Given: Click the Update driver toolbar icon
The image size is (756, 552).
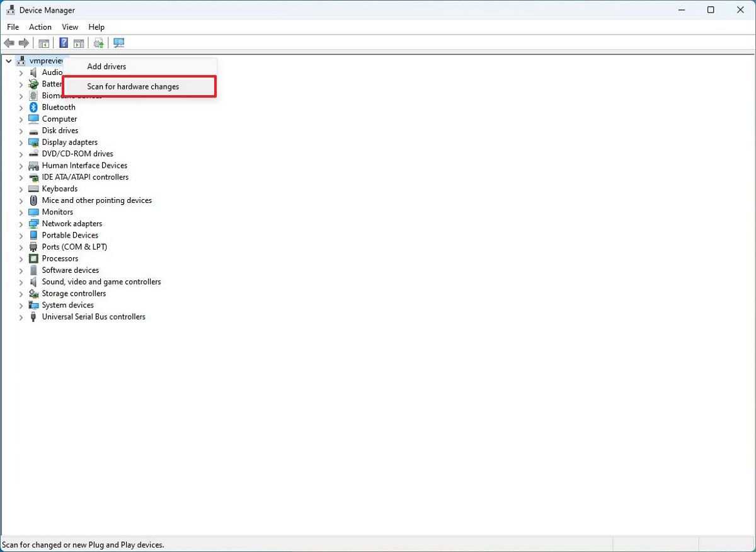Looking at the screenshot, I should tap(98, 42).
